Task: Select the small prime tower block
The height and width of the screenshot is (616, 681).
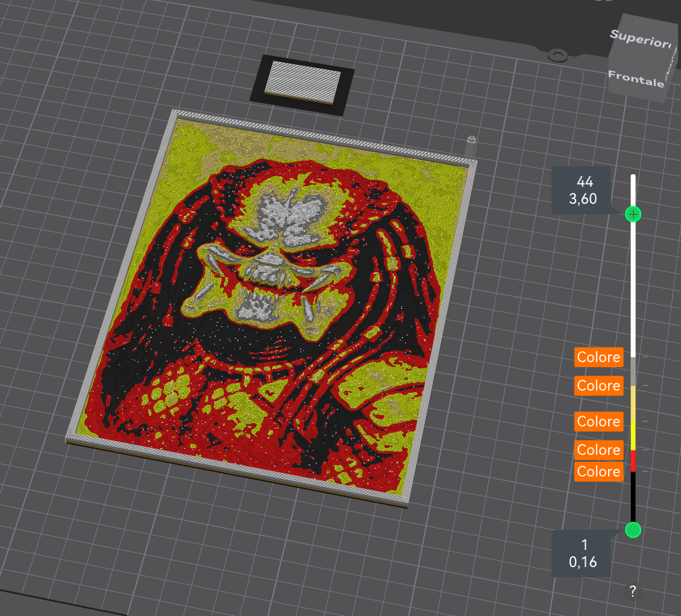Action: click(x=302, y=85)
